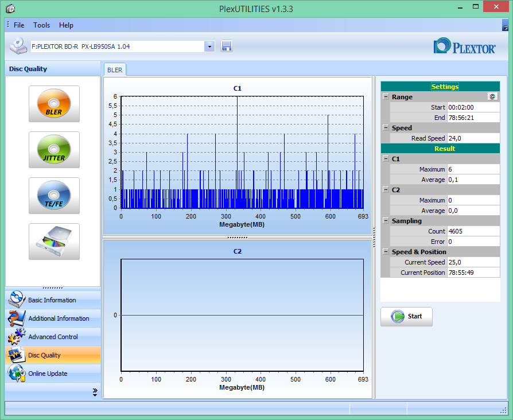Maximize the PlexUTILITIES window
This screenshot has width=513, height=420.
(475, 7)
